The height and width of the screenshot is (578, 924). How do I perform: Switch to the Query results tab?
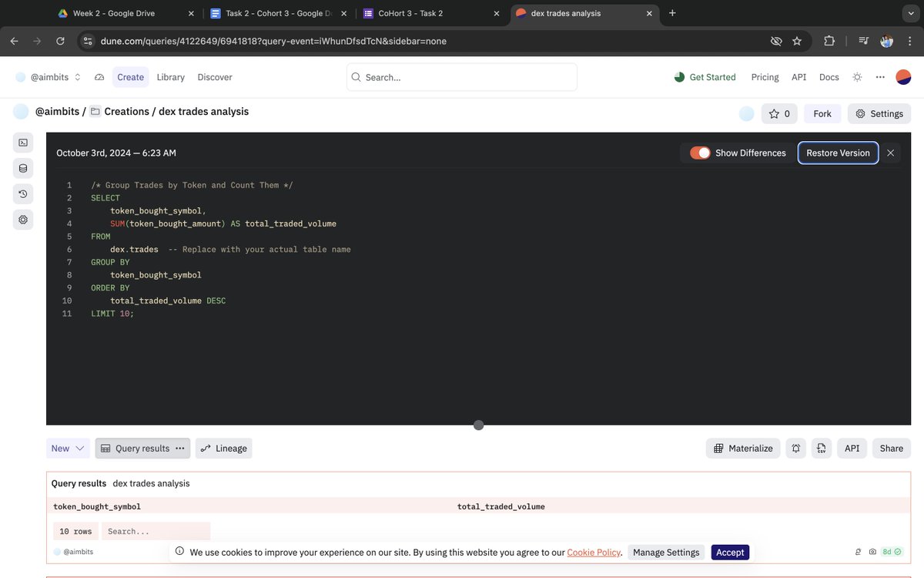pyautogui.click(x=142, y=449)
